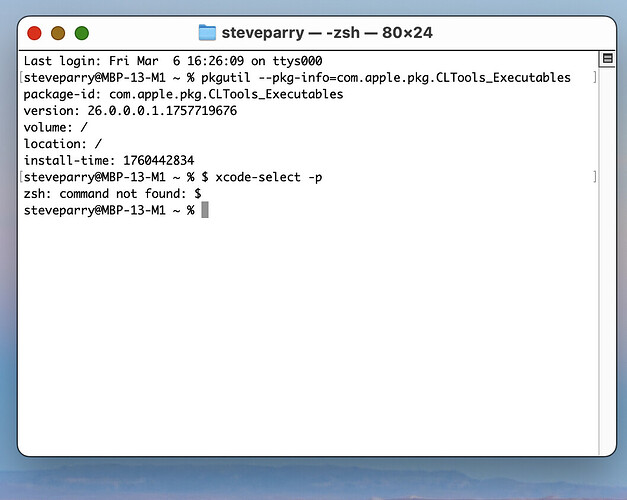The width and height of the screenshot is (627, 500).
Task: Click the "Last login: Fri Mar 6 16:26:09" line
Action: click(173, 61)
